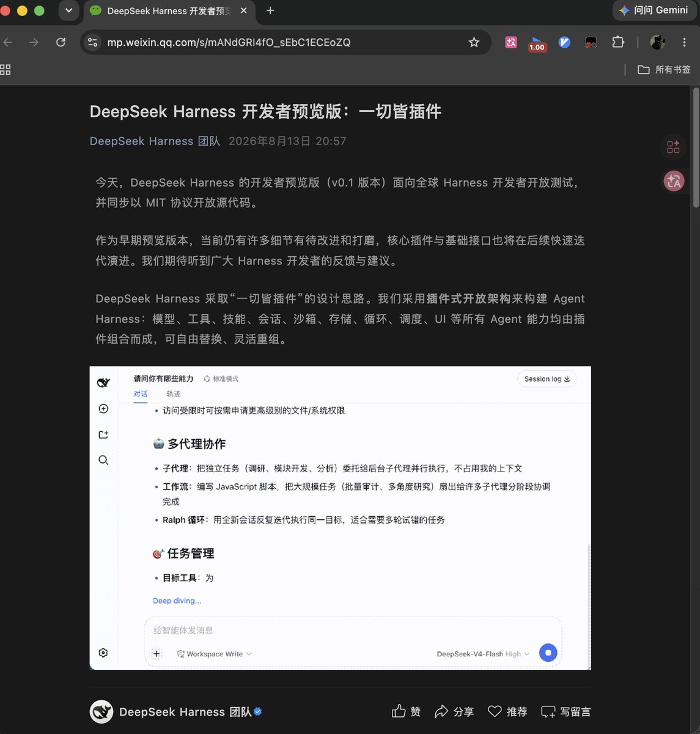The height and width of the screenshot is (734, 700).
Task: Open the Extensions puzzle-piece menu
Action: coord(618,42)
